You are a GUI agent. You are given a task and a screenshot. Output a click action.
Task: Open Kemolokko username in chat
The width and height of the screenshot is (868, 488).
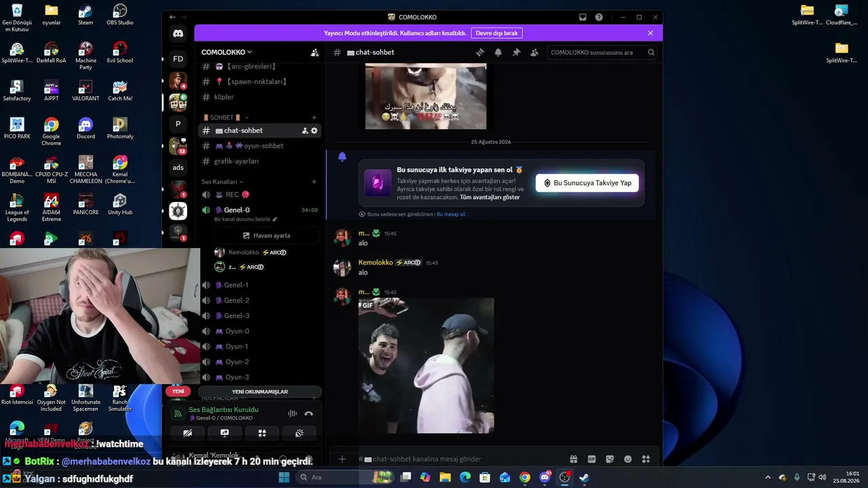(x=376, y=262)
